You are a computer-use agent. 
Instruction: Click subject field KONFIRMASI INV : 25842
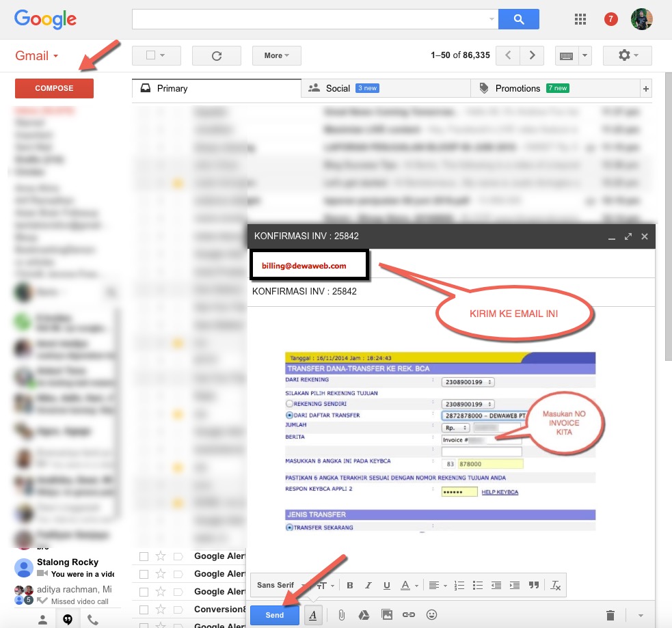point(451,292)
